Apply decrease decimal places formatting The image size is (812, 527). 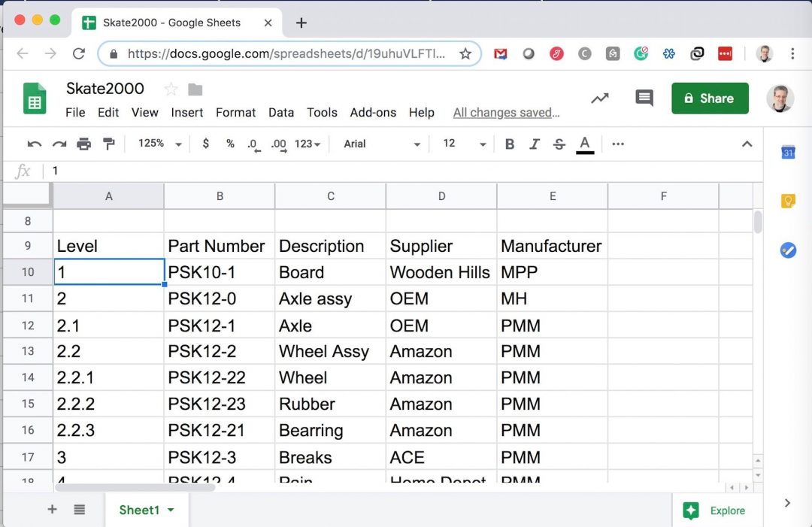[x=253, y=144]
